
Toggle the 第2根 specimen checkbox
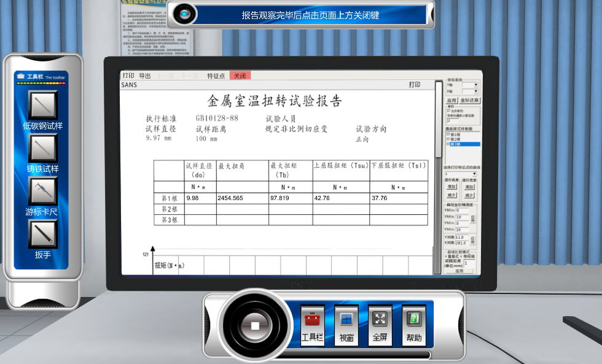point(448,139)
